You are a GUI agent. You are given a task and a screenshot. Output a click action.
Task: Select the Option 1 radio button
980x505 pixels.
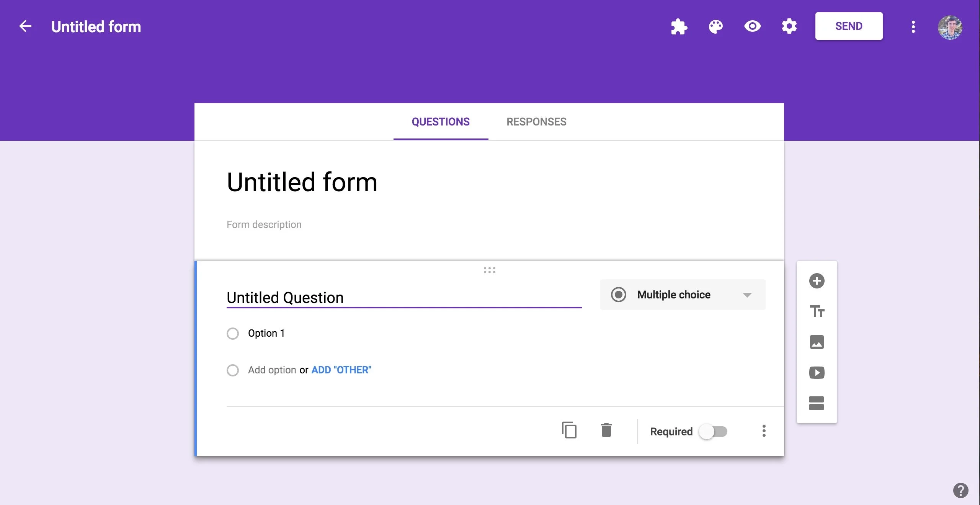pyautogui.click(x=233, y=333)
